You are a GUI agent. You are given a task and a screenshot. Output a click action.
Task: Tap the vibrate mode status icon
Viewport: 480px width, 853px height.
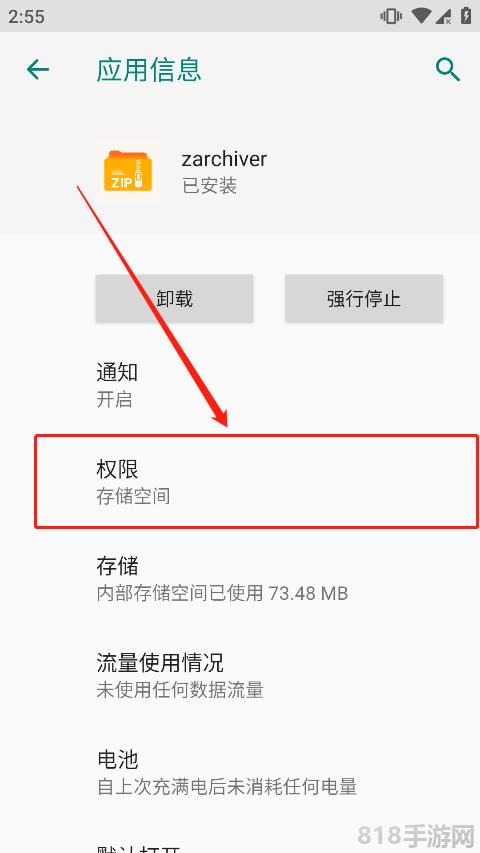pos(391,16)
